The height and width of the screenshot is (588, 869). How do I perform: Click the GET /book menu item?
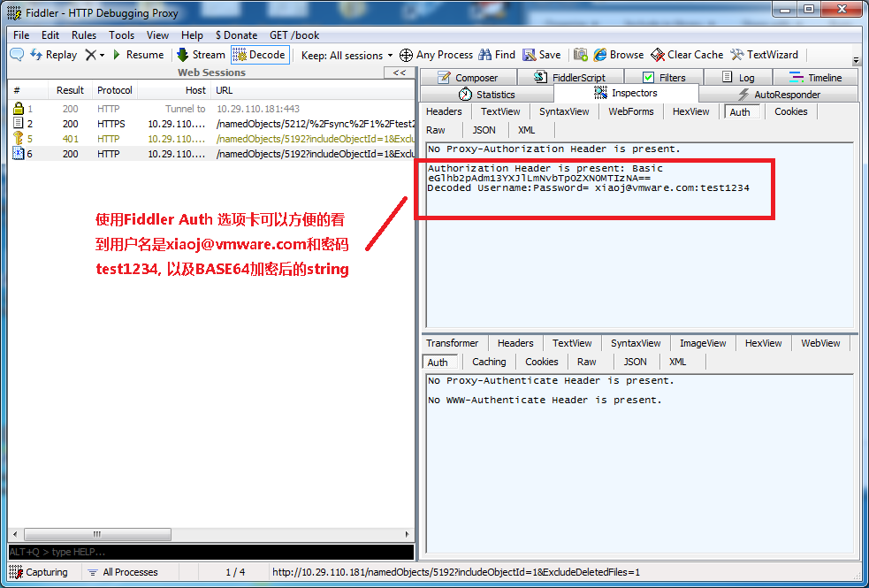point(294,34)
